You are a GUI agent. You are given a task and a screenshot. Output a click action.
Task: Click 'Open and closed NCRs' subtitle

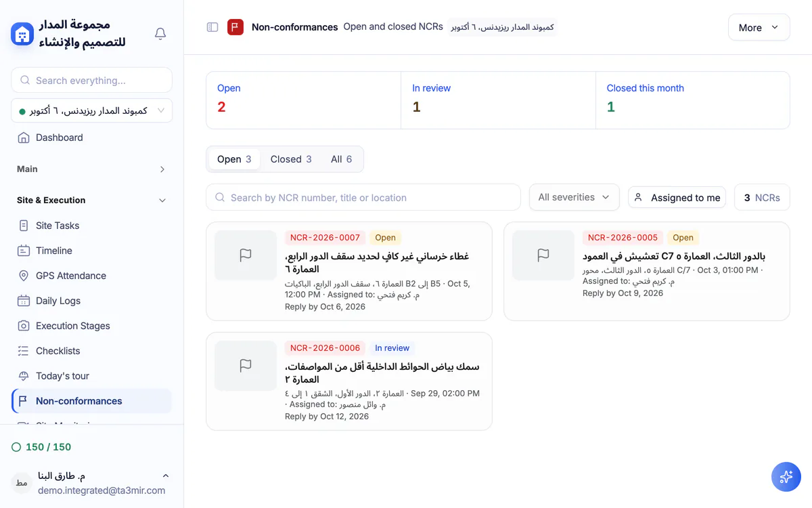[x=393, y=26]
